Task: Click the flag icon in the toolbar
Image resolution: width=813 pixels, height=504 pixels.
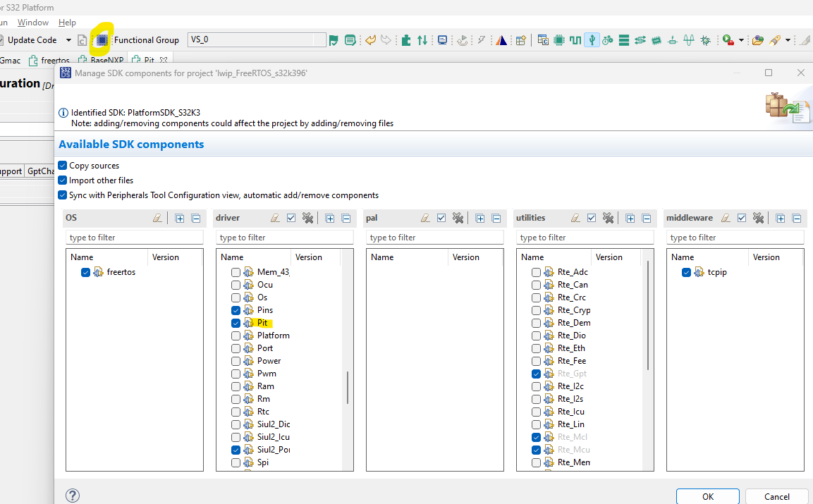Action: [x=334, y=40]
